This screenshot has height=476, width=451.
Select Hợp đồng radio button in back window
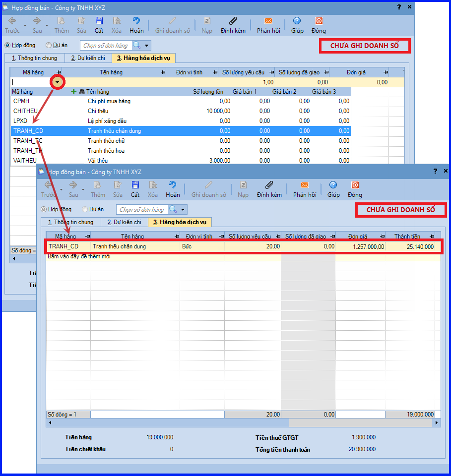click(7, 45)
